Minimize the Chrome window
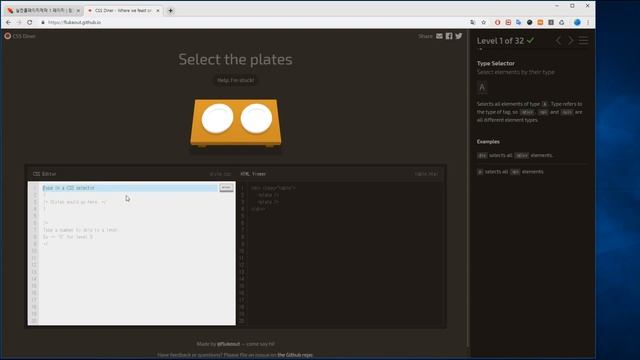The height and width of the screenshot is (360, 640). click(x=557, y=6)
